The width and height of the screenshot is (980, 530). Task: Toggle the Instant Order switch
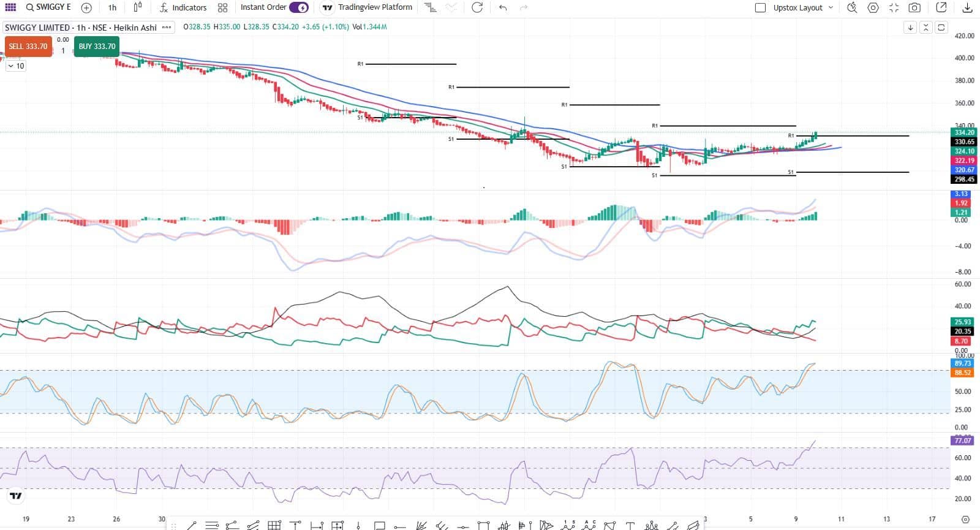point(299,7)
